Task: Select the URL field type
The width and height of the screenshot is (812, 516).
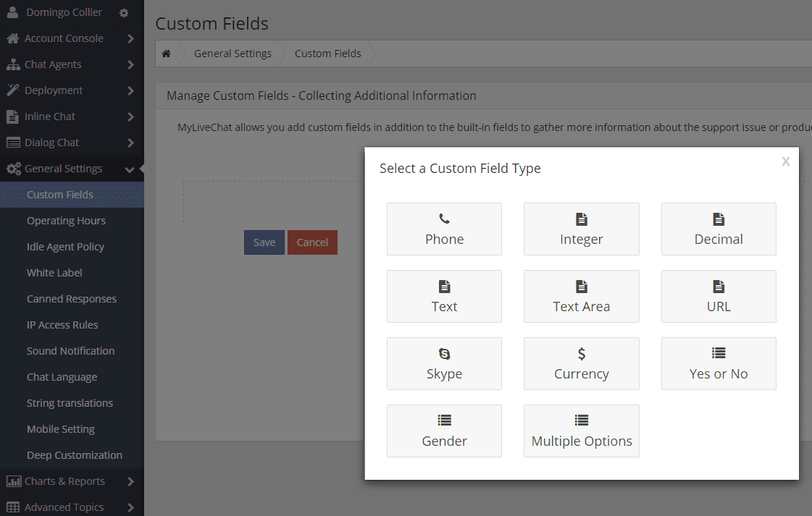Action: click(718, 296)
